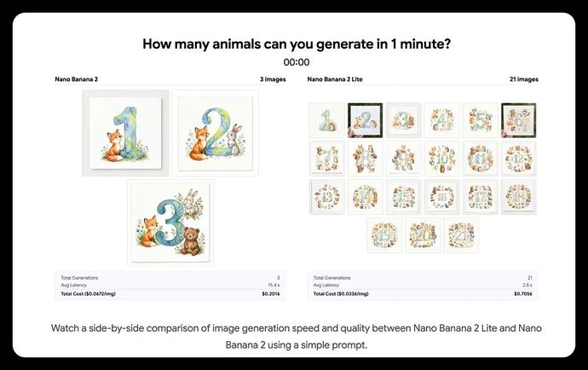Click the Nano Banana 2 Lite panel title
The width and height of the screenshot is (588, 370).
pos(335,79)
